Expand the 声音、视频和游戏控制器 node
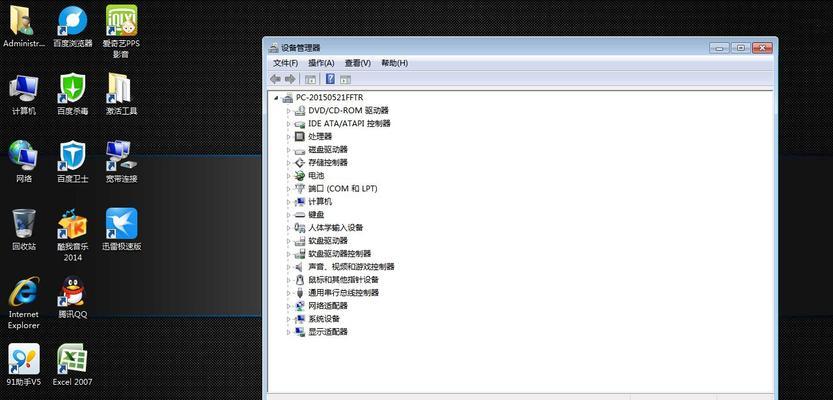 [288, 267]
